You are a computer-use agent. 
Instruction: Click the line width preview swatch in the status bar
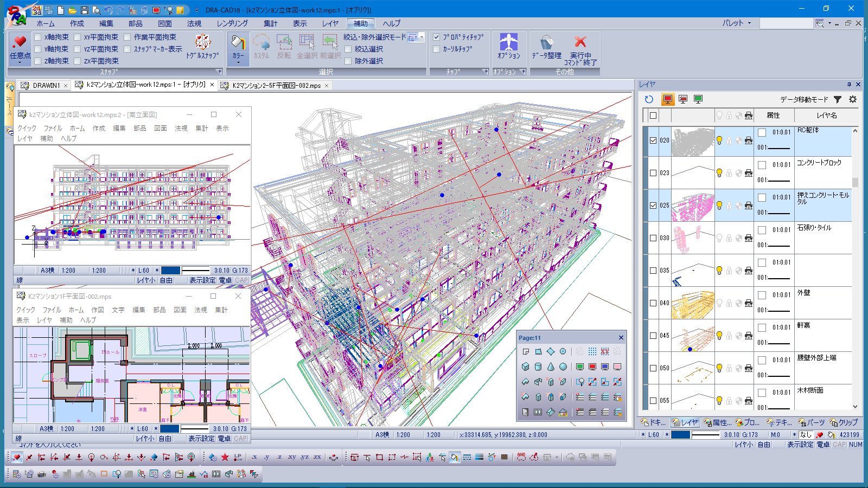[x=706, y=434]
